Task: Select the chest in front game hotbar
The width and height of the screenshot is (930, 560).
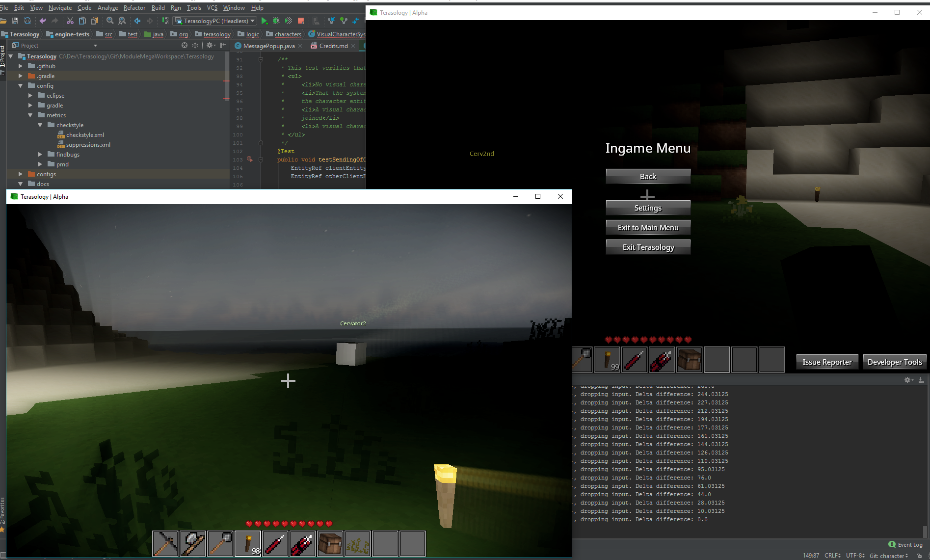Action: click(x=330, y=544)
